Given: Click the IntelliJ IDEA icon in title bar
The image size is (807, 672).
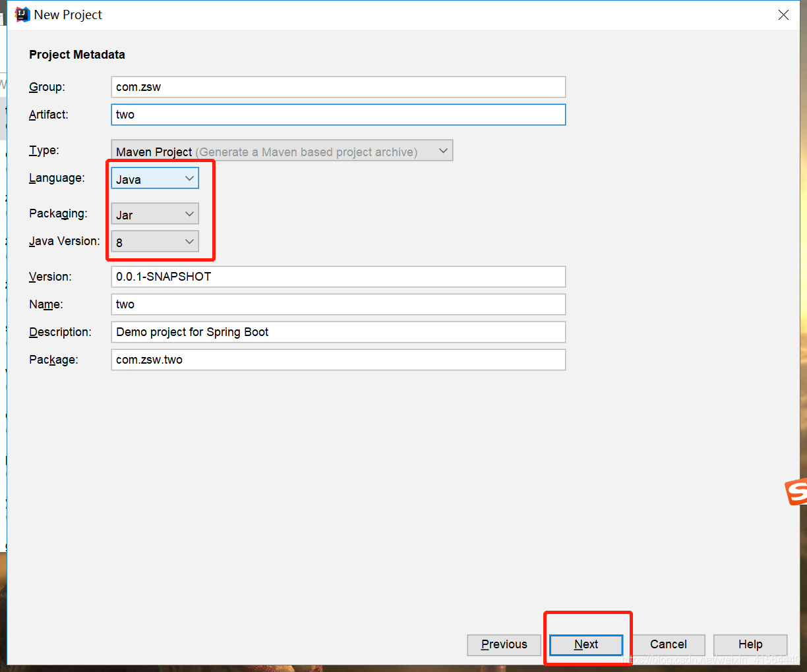Looking at the screenshot, I should click(x=22, y=14).
